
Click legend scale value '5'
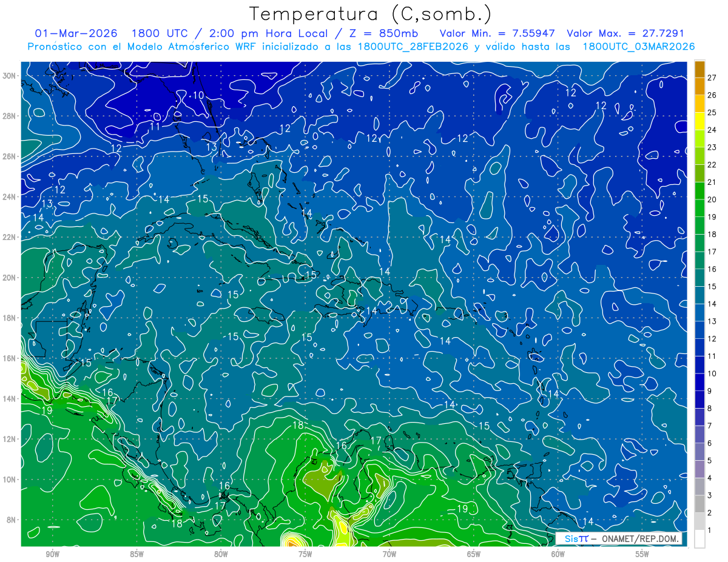pyautogui.click(x=709, y=461)
